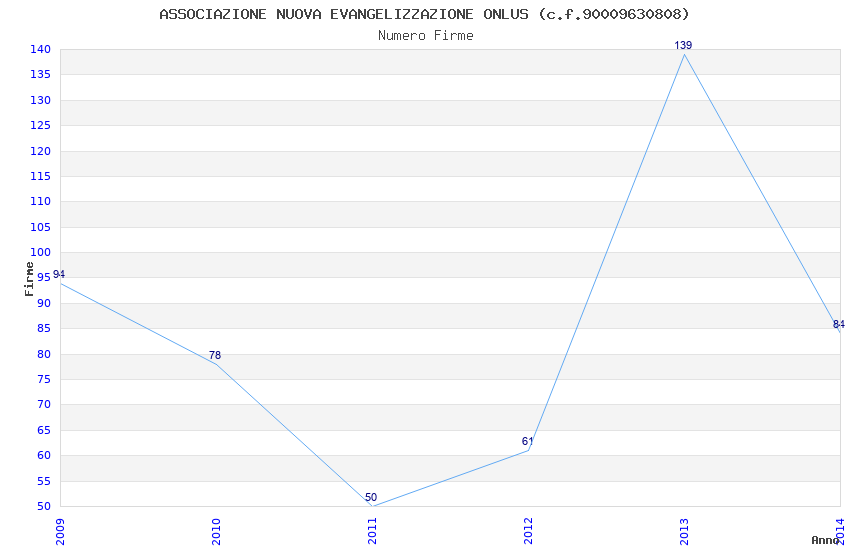This screenshot has height=550, width=850.
Task: Click the y-axis tick value 55
Action: click(44, 481)
